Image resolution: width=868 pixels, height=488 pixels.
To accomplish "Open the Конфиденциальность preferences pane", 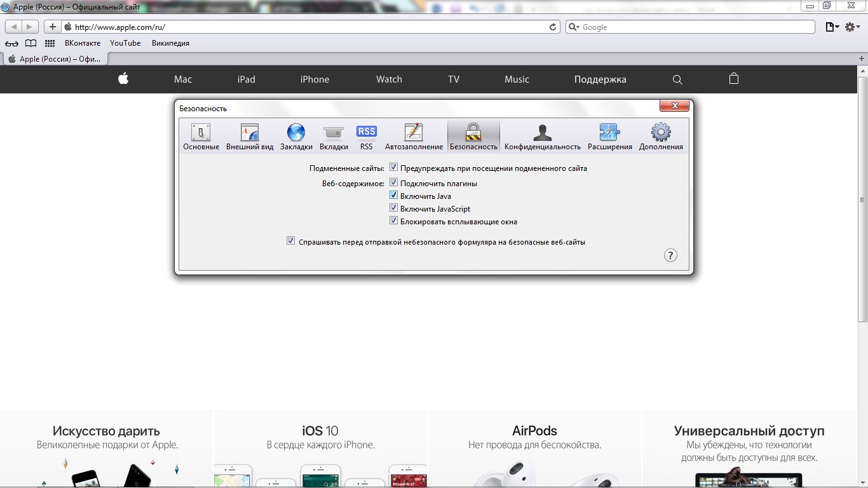I will [543, 137].
